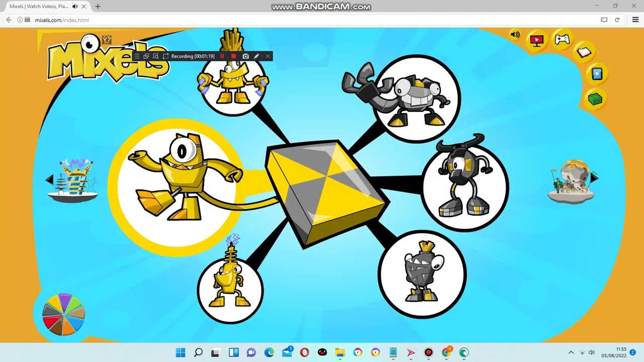Select the gray Mixel with big claw arm
The width and height of the screenshot is (644, 362).
pos(416,98)
